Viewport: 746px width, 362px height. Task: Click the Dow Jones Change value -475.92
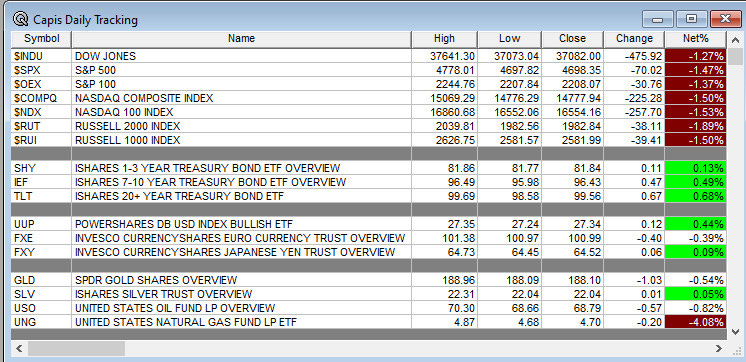coord(634,56)
